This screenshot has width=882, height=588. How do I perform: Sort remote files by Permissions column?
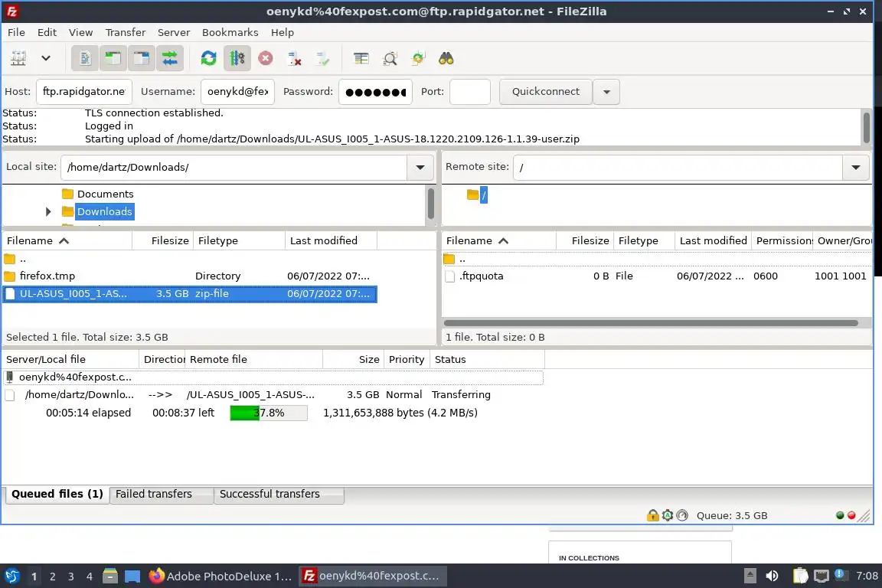coord(782,241)
